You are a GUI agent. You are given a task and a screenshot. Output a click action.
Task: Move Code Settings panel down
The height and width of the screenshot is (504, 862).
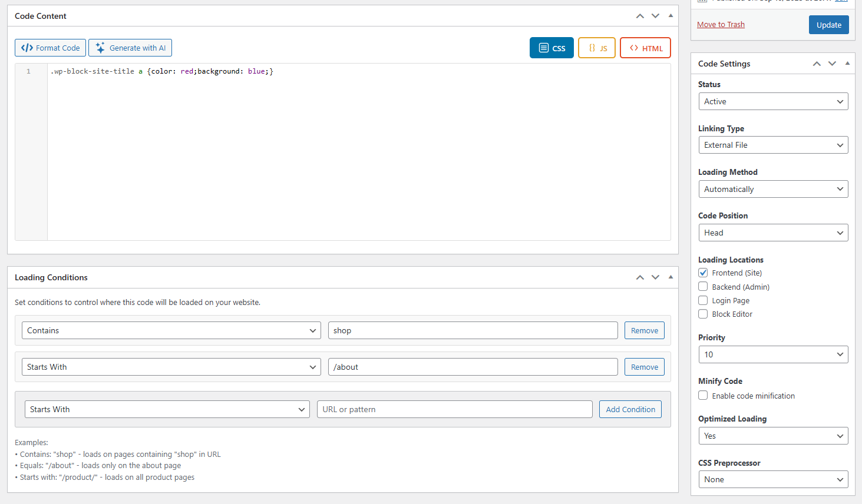click(x=832, y=64)
